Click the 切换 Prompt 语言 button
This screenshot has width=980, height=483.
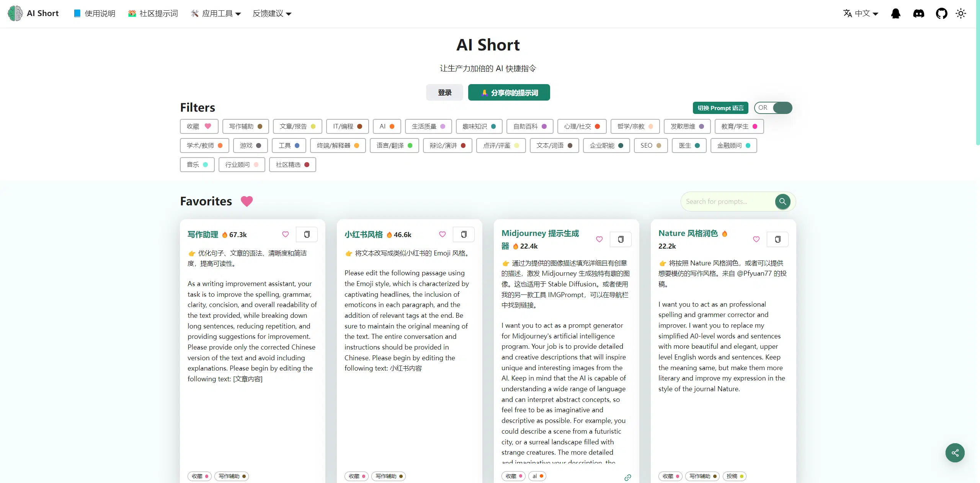[720, 108]
